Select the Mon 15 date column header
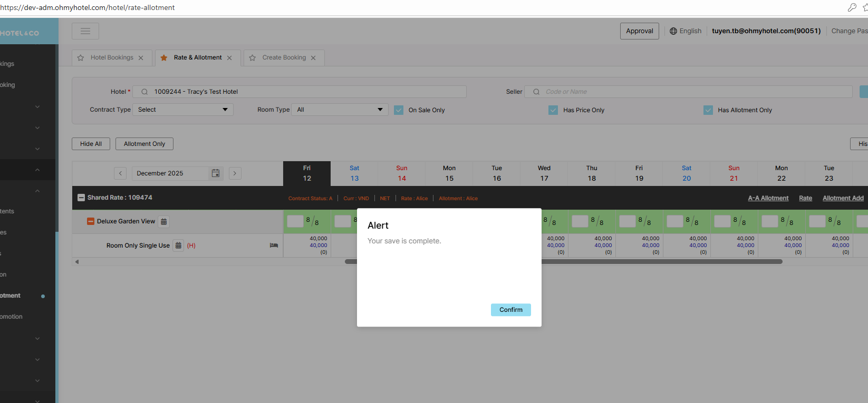This screenshot has width=868, height=403. [x=449, y=173]
